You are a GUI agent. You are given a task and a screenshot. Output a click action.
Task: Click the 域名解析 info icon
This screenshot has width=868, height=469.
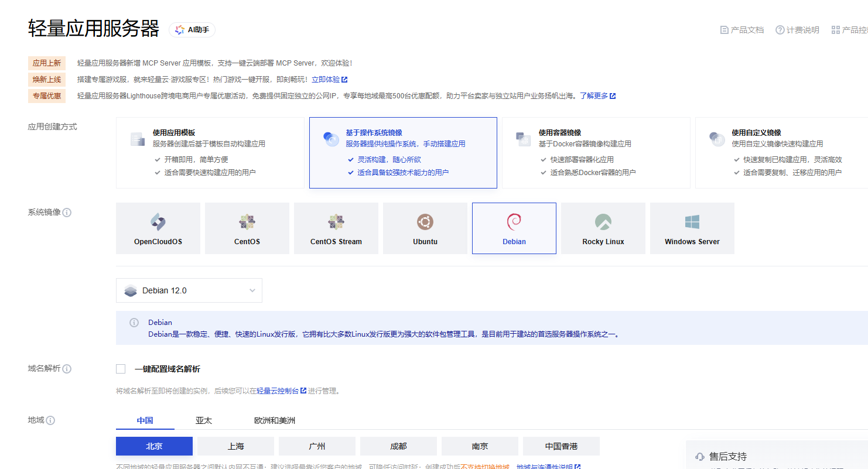[x=67, y=369]
